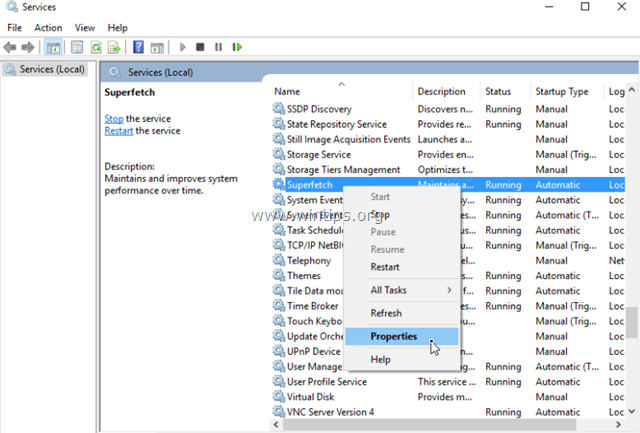Choose Restart in the context menu

402,267
